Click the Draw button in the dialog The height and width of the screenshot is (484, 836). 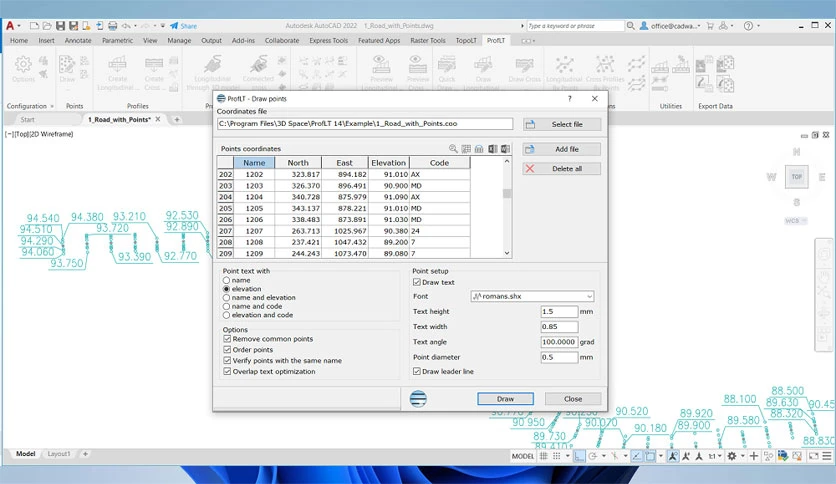[x=505, y=399]
